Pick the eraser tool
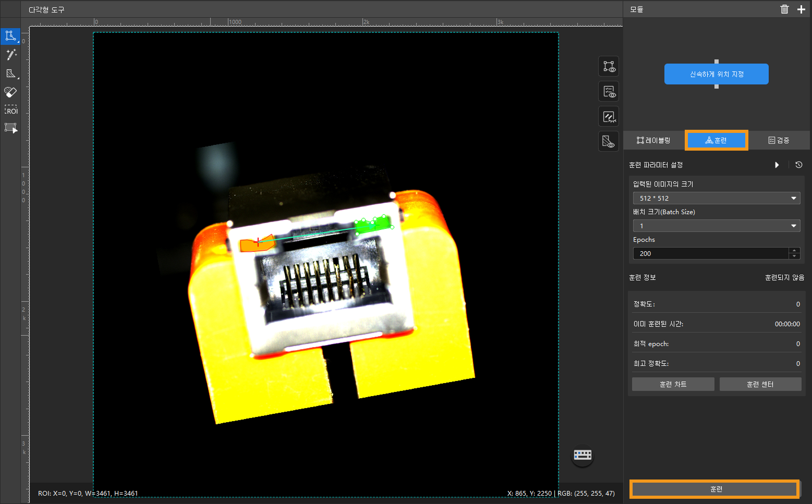This screenshot has height=504, width=812. pyautogui.click(x=10, y=92)
